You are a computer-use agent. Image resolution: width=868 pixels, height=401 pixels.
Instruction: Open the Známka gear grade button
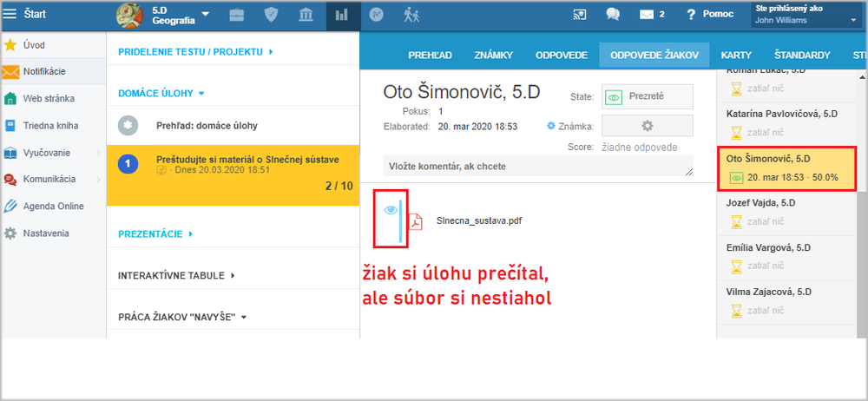[x=648, y=126]
